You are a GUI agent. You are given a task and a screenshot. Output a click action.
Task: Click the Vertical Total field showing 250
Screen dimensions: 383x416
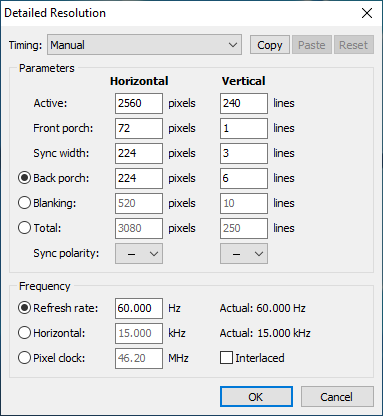point(244,228)
